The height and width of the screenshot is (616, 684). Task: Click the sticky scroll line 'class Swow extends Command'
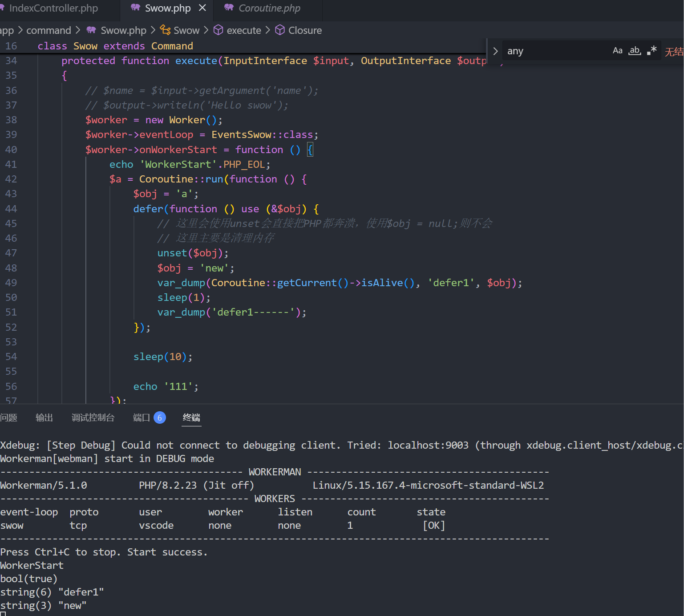(115, 46)
